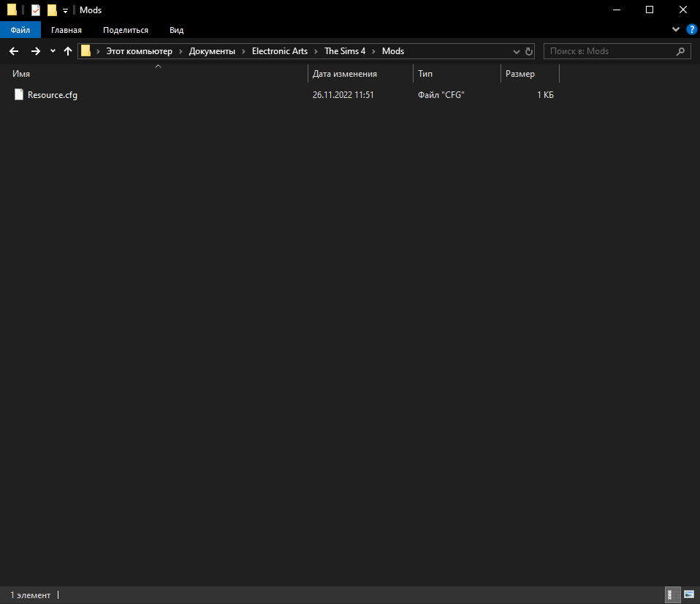The height and width of the screenshot is (604, 700).
Task: Click the magnifier icon in search box
Action: 680,51
